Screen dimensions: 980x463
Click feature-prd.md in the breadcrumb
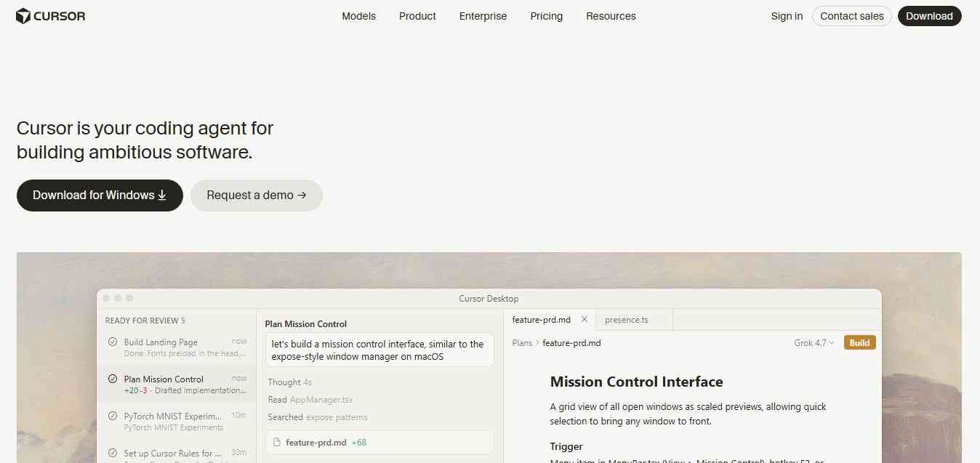[x=571, y=343]
